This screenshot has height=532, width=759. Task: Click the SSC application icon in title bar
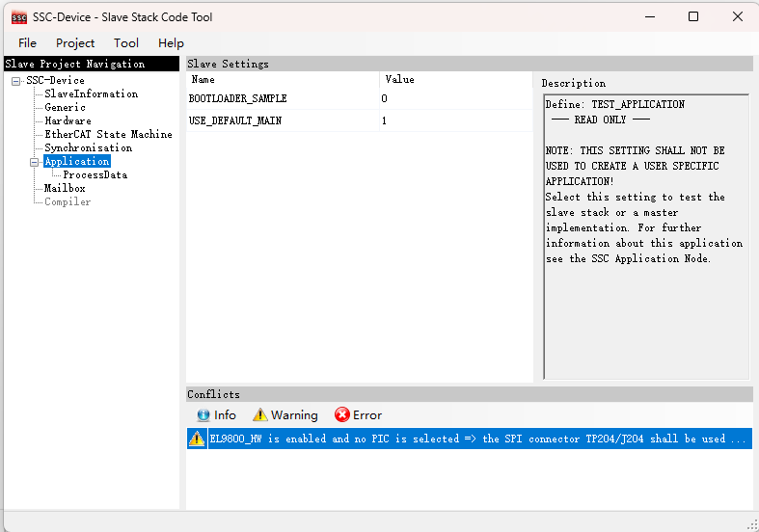click(19, 17)
